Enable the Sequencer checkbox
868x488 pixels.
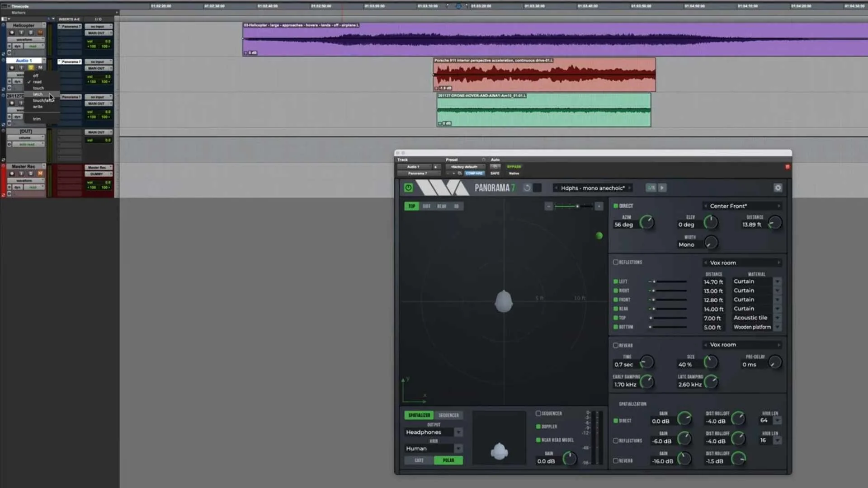tap(538, 413)
